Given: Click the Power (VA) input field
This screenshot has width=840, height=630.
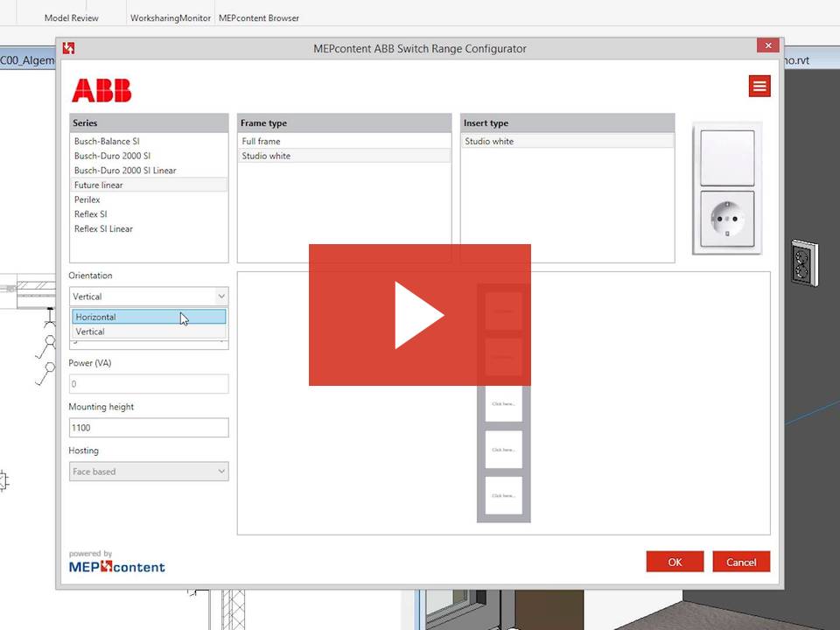Looking at the screenshot, I should click(x=149, y=383).
